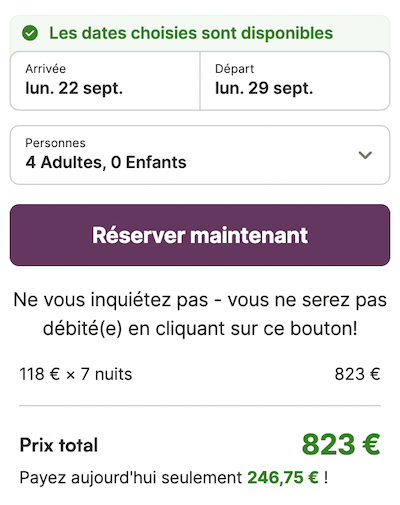Click the '118 € × 7 nuits' breakdown

[x=76, y=374]
